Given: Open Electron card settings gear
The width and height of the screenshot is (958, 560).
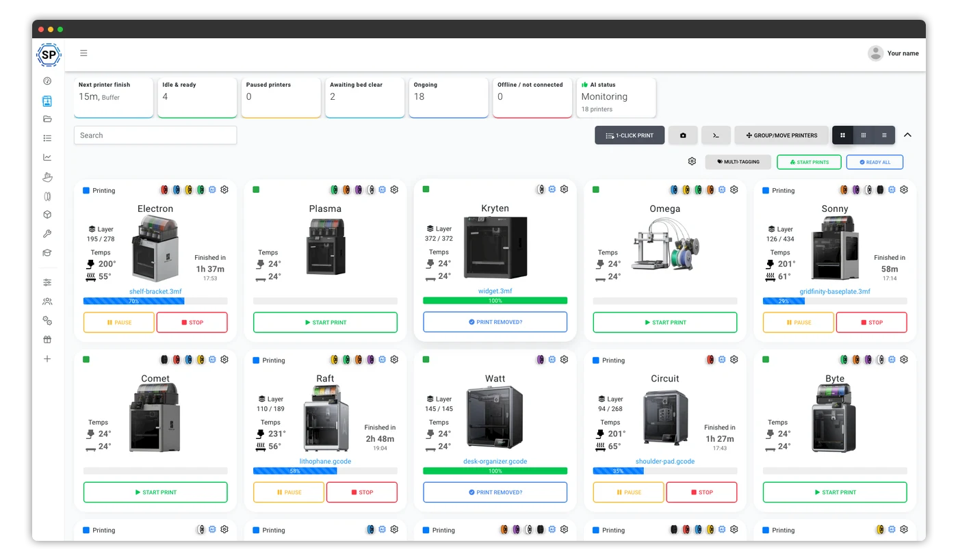Looking at the screenshot, I should [x=224, y=189].
